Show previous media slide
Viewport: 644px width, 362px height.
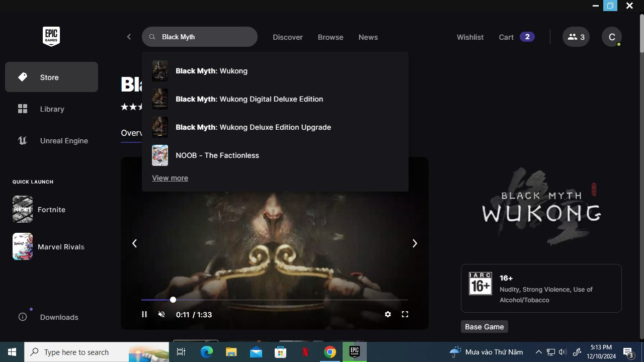(x=134, y=243)
